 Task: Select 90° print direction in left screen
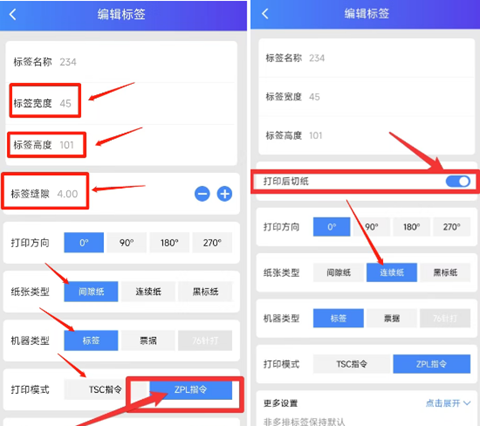click(x=127, y=242)
